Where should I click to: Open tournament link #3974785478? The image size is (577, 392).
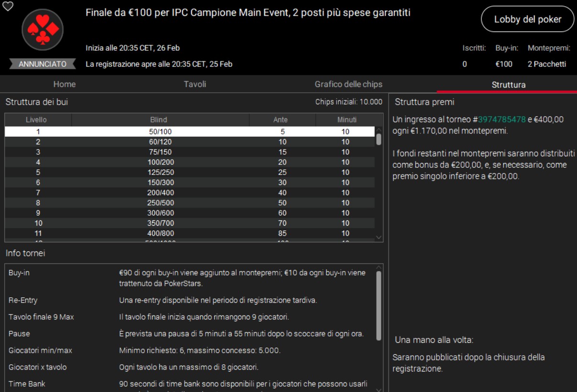(x=501, y=119)
